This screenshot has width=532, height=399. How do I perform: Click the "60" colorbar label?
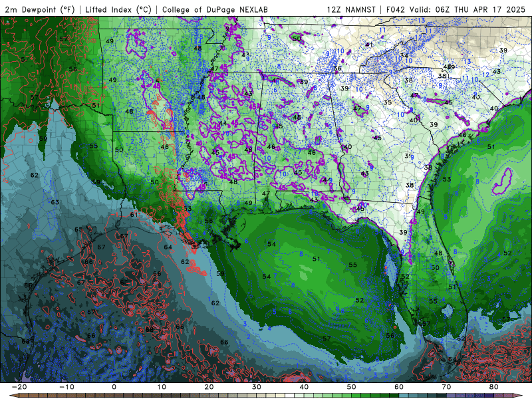(x=399, y=387)
